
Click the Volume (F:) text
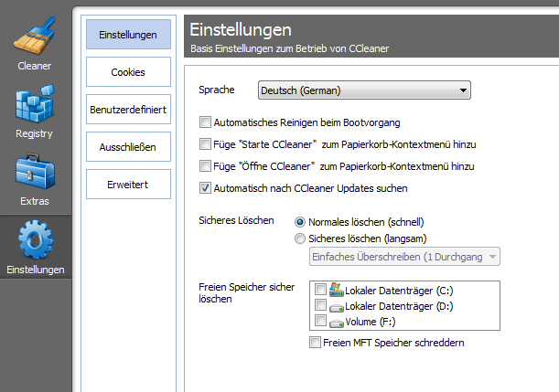(371, 322)
